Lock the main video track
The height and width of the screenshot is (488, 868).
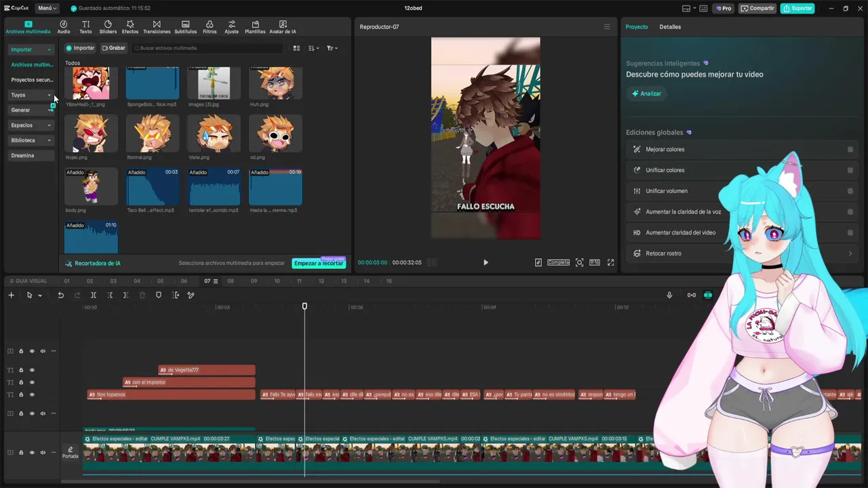pos(21,453)
